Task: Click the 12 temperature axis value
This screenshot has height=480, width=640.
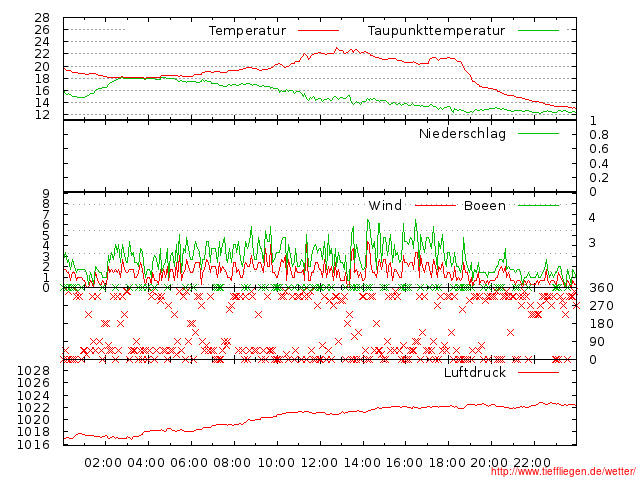Action: (42, 115)
